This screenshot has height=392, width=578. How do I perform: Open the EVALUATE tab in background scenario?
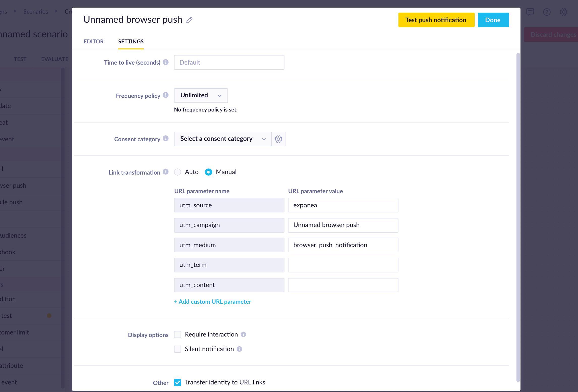[55, 59]
